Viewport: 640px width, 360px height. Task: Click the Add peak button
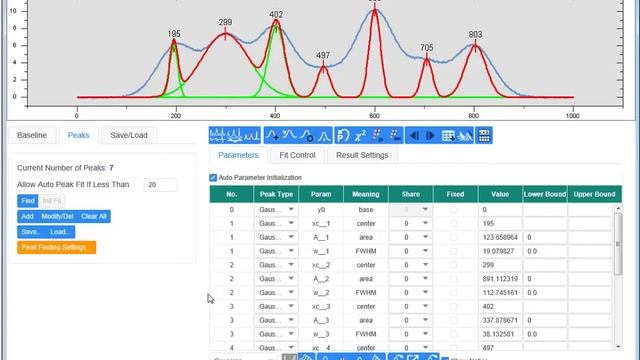(x=27, y=216)
